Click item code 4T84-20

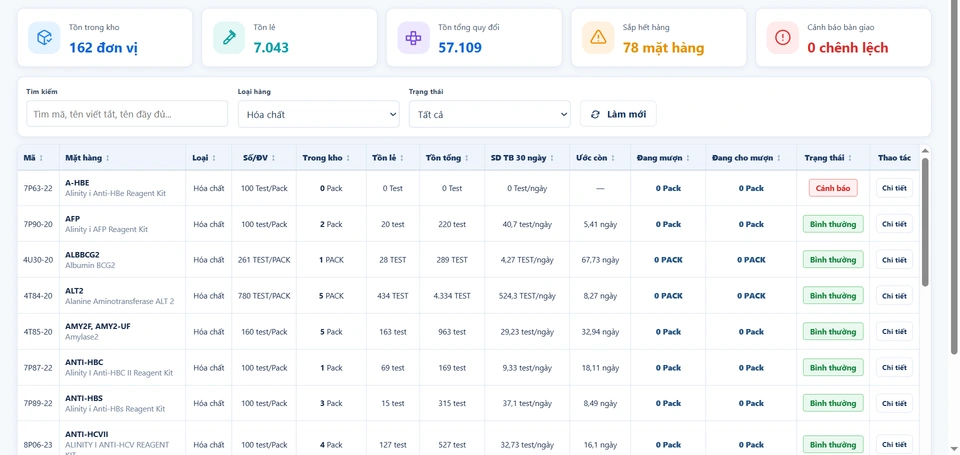(x=38, y=296)
